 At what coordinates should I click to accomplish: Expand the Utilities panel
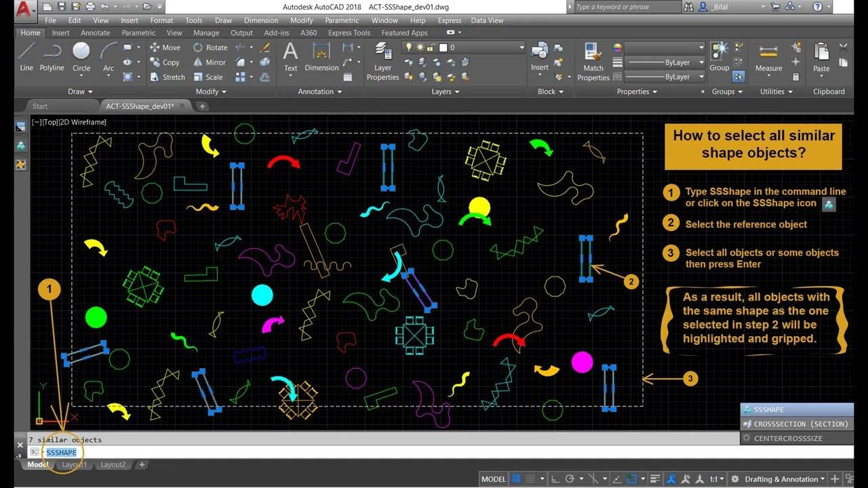click(x=776, y=91)
